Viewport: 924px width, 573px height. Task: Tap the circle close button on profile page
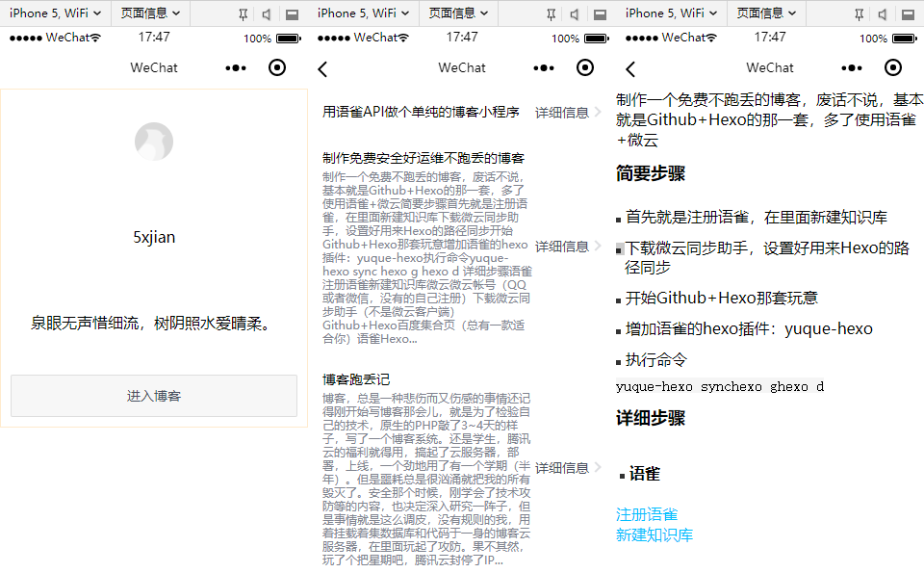pos(277,67)
